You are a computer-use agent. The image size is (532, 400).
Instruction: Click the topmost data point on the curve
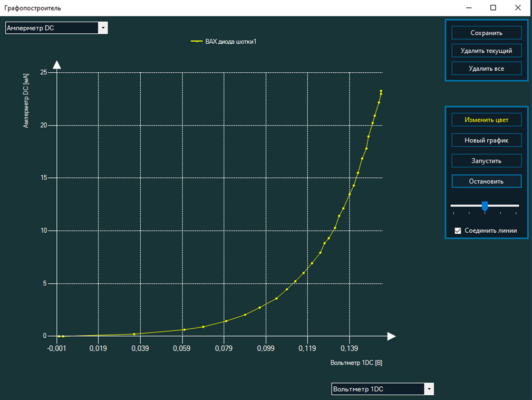coord(381,91)
